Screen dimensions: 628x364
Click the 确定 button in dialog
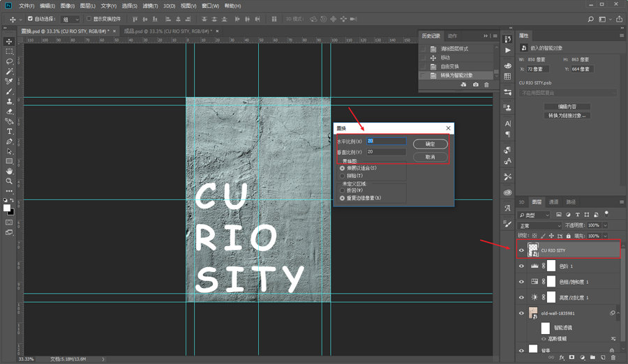pos(430,144)
